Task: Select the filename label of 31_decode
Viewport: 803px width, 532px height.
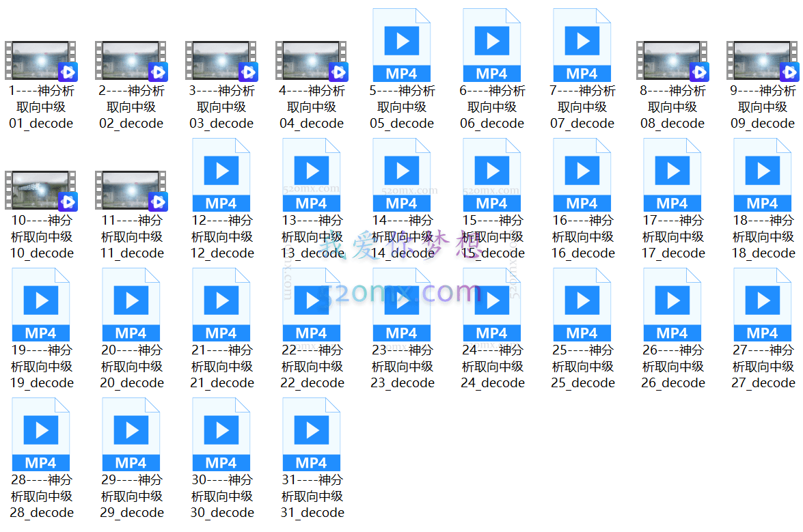Action: [312, 496]
